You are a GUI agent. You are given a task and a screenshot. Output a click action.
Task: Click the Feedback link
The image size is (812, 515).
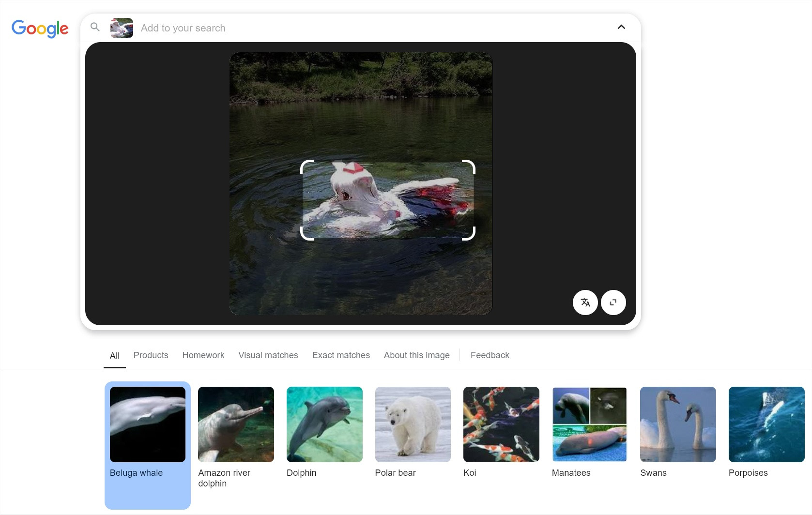pos(490,355)
